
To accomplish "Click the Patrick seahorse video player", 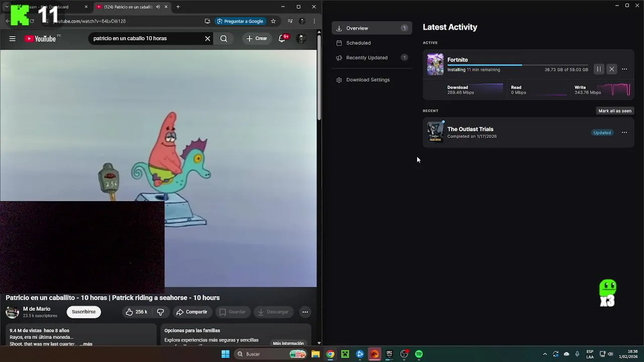I will (x=158, y=168).
